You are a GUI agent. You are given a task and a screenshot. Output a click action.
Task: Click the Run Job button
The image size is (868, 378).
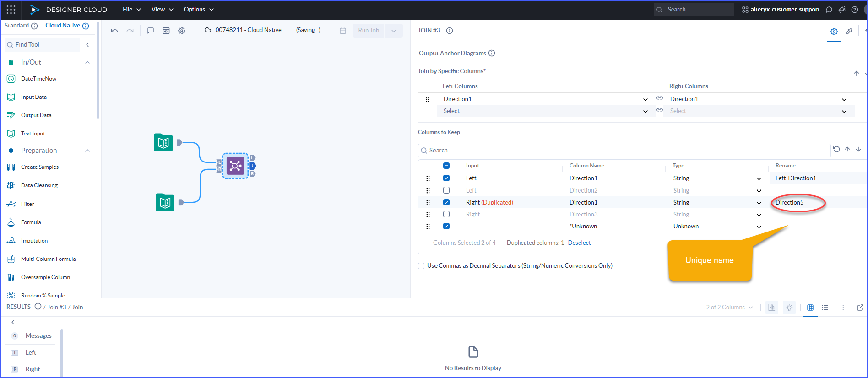[369, 31]
